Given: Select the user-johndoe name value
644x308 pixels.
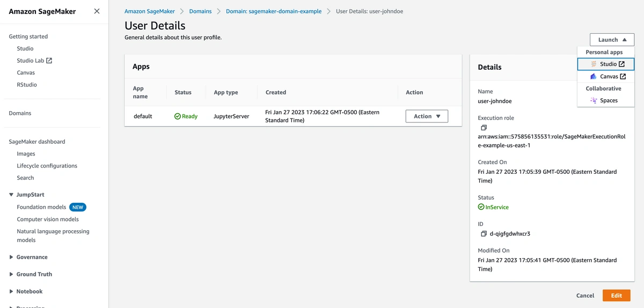Looking at the screenshot, I should (x=495, y=101).
